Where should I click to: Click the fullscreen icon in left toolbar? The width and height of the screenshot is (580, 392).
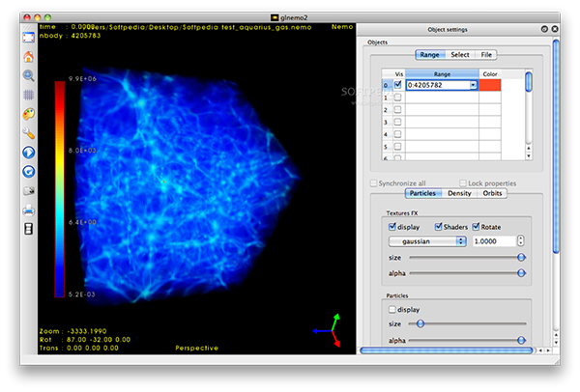click(x=28, y=36)
